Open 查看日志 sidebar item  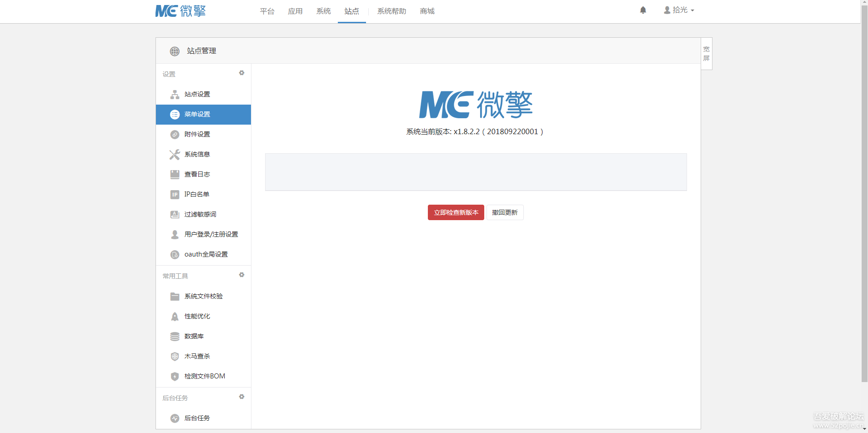pyautogui.click(x=203, y=175)
